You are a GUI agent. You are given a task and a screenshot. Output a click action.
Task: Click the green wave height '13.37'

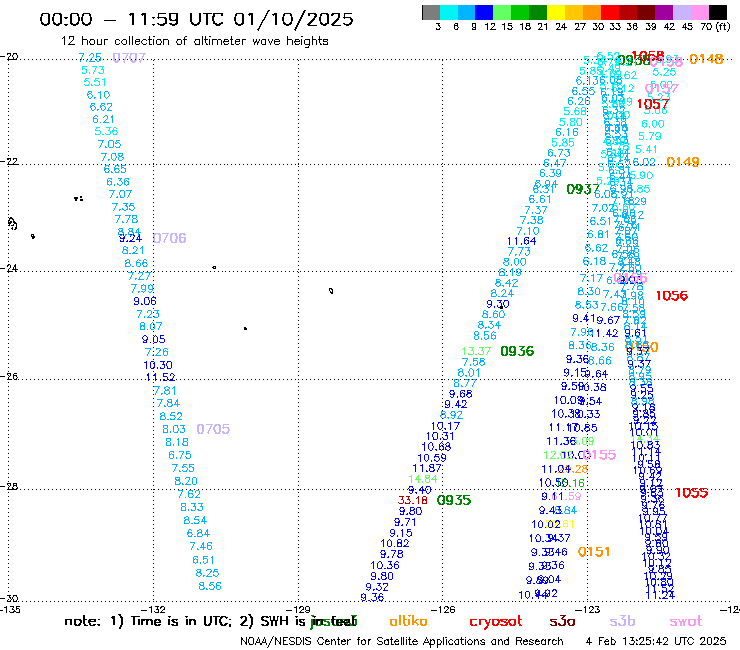(476, 351)
